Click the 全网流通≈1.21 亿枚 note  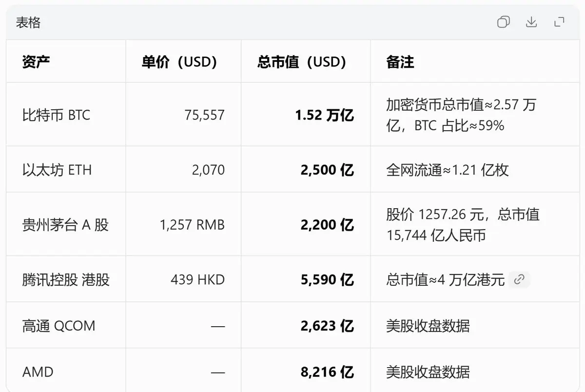tap(448, 170)
